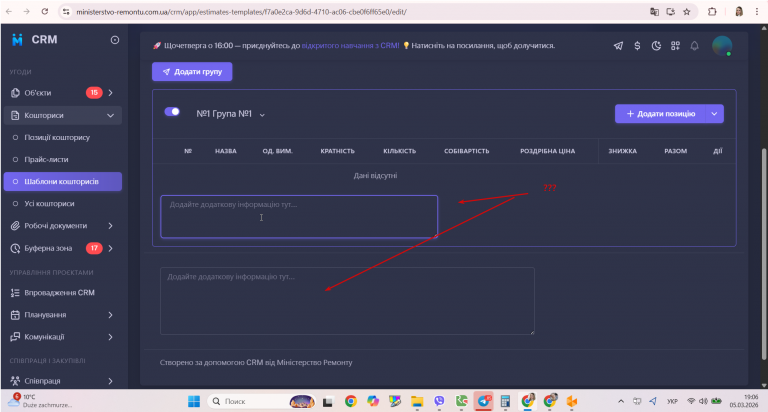The height and width of the screenshot is (412, 768).
Task: Open the apps grid shortcuts icon
Action: (675, 46)
